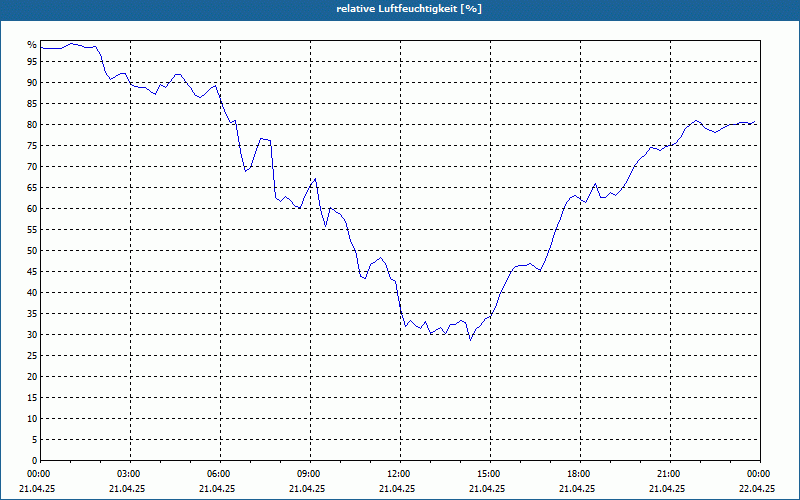Select the 95 y-axis label

[32, 62]
